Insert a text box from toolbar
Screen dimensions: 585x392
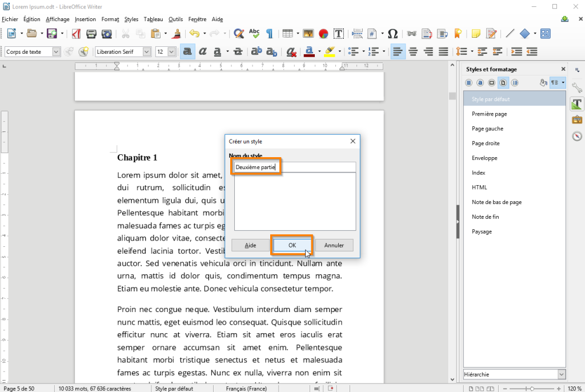[338, 34]
